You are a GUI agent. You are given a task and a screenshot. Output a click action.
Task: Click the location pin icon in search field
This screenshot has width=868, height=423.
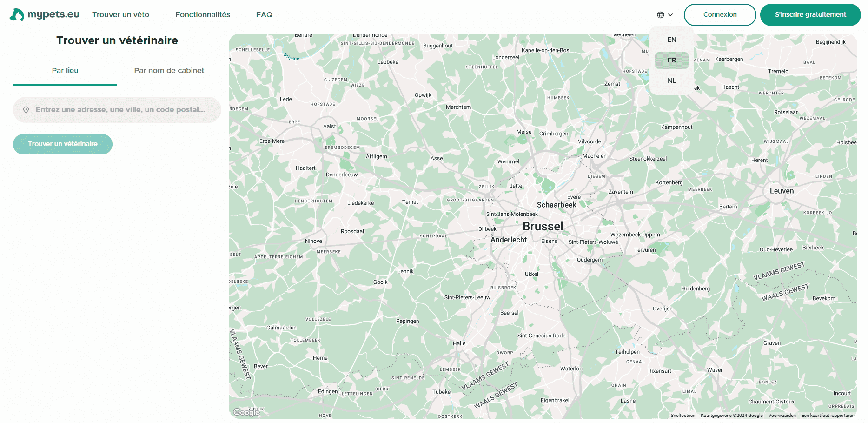click(x=27, y=110)
